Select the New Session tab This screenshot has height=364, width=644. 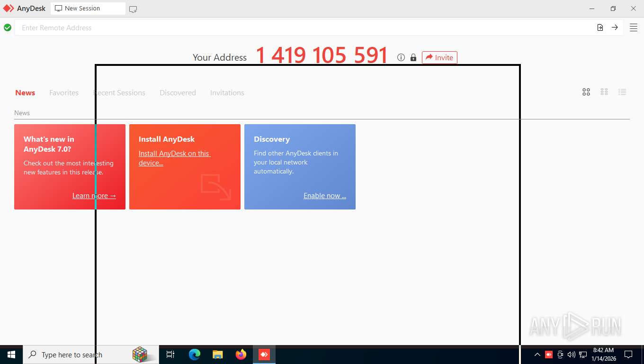coord(88,9)
